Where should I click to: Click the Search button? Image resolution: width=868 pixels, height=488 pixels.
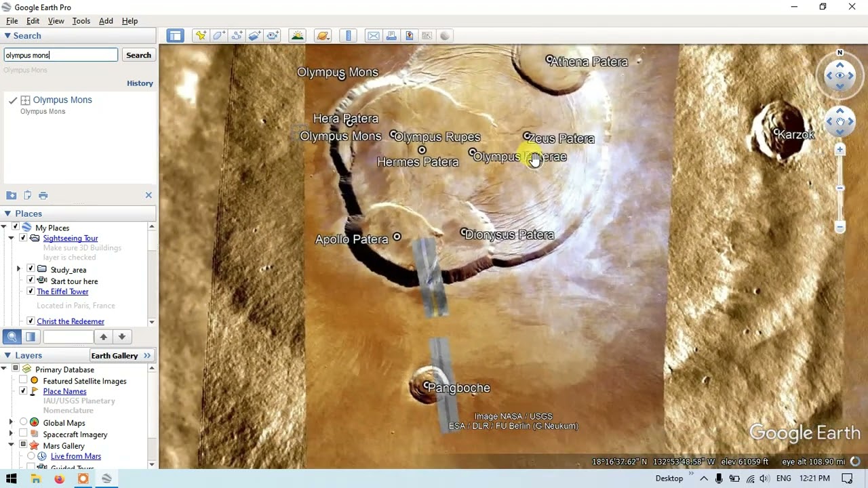pos(138,56)
